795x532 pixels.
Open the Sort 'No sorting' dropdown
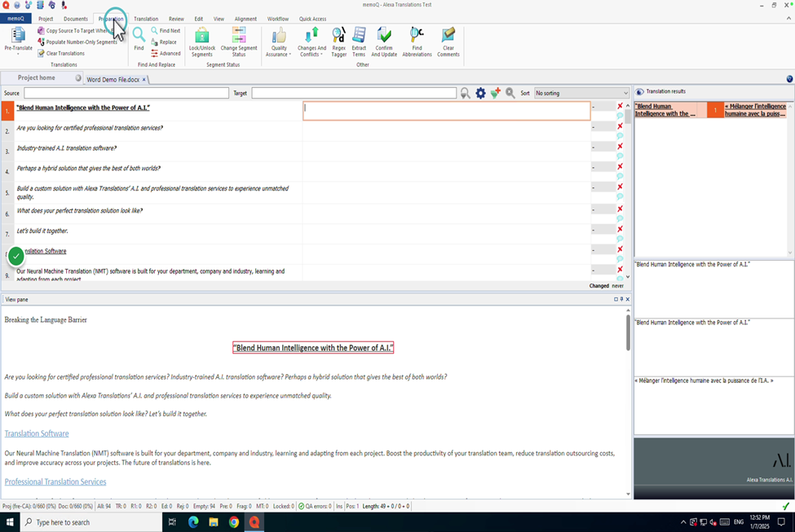(x=581, y=93)
